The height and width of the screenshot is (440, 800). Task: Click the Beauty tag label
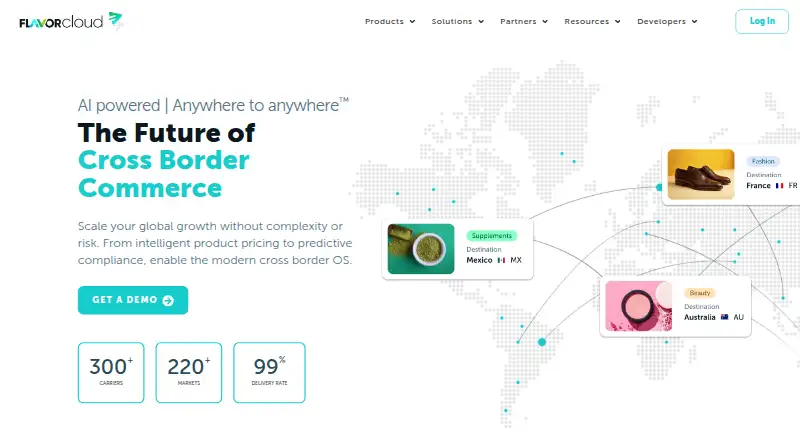[699, 293]
